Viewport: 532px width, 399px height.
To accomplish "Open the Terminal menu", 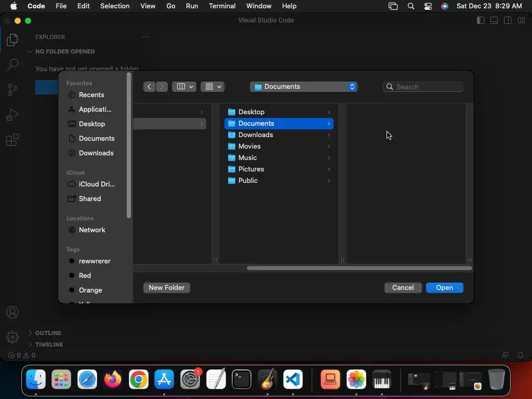I will (222, 6).
